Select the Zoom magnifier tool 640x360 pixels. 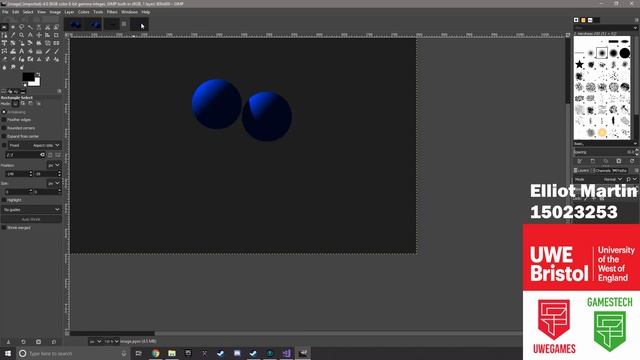21,35
